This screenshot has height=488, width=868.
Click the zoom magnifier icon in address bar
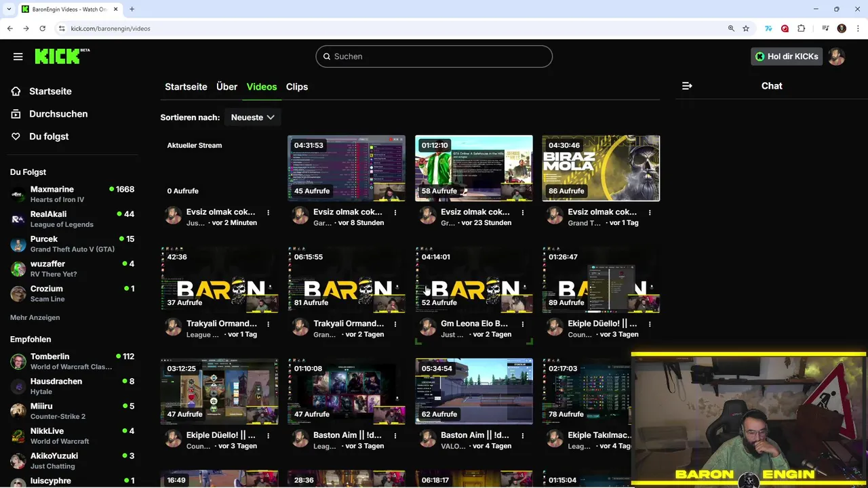point(731,28)
